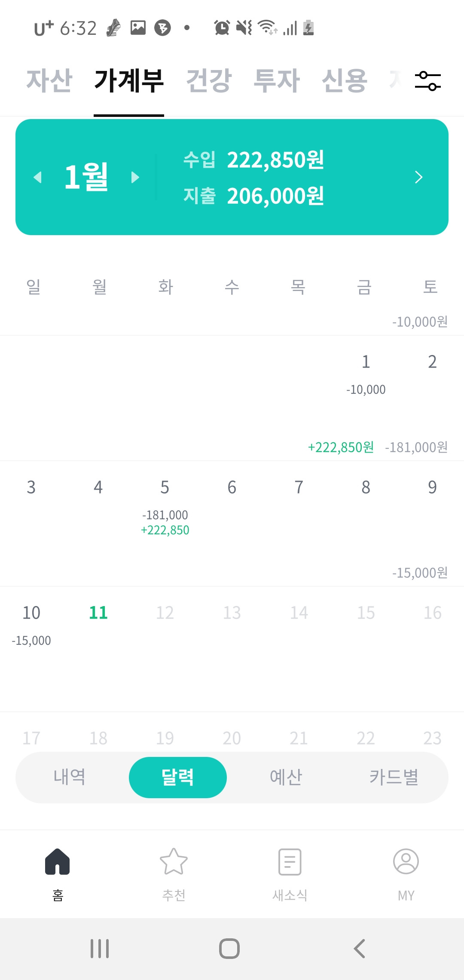
Task: Open the 건강 tab
Action: pyautogui.click(x=209, y=81)
